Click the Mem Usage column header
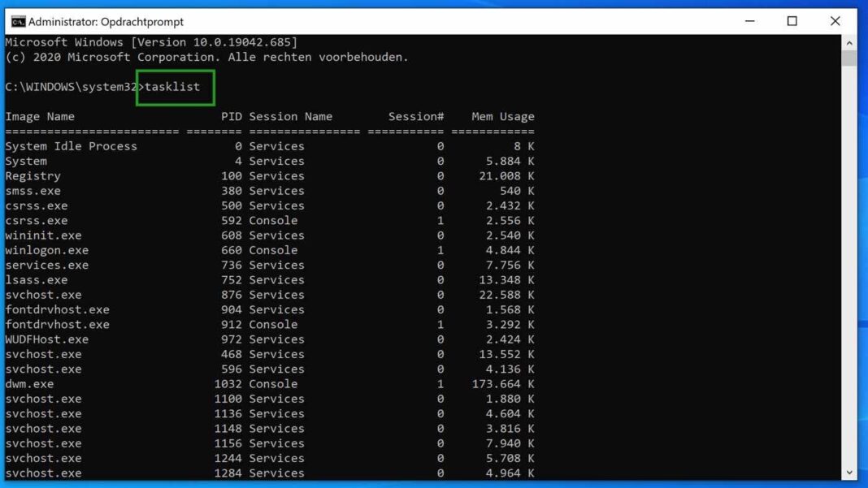868x488 pixels. (501, 116)
